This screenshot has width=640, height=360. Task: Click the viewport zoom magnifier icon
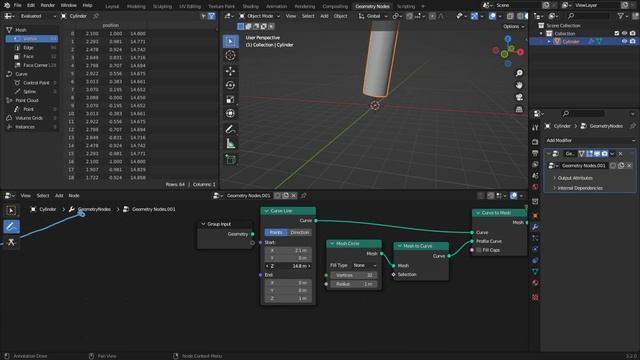pos(519,73)
